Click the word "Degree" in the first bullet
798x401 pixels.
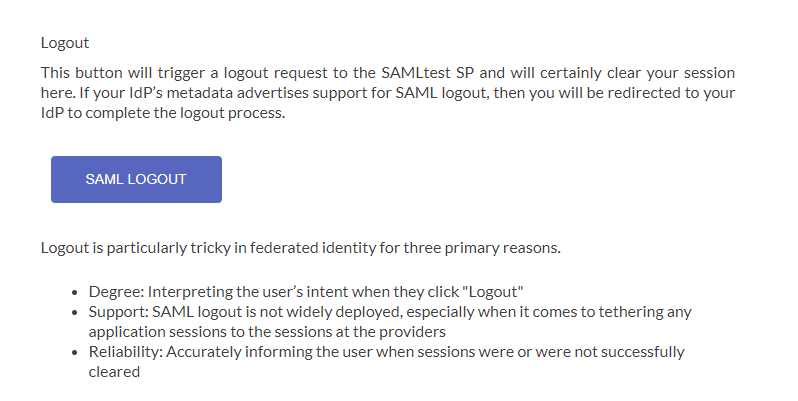(x=113, y=291)
